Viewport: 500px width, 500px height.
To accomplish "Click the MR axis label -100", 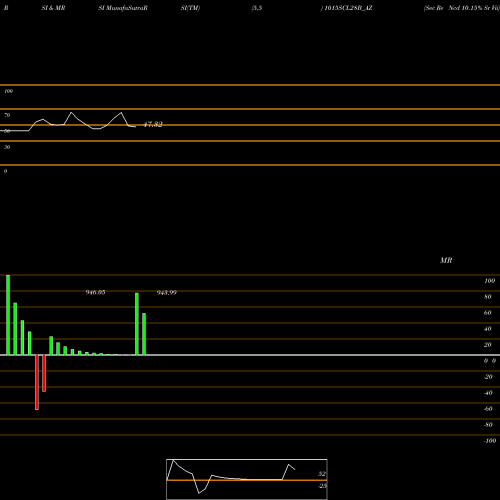I will [490, 441].
